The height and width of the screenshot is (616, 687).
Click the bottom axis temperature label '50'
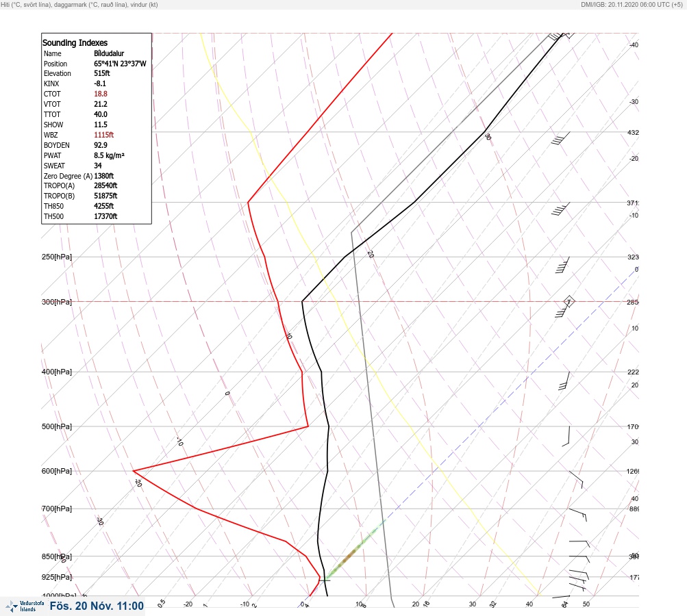(586, 604)
